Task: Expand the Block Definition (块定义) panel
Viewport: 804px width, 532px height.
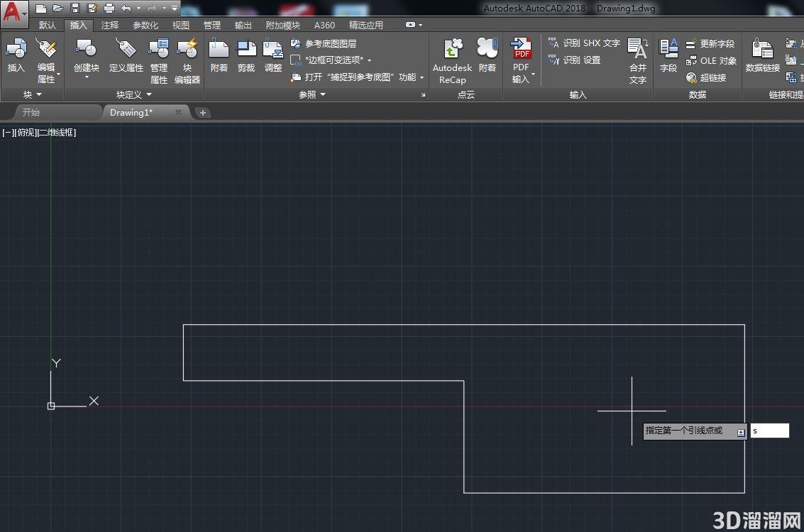Action: point(134,95)
